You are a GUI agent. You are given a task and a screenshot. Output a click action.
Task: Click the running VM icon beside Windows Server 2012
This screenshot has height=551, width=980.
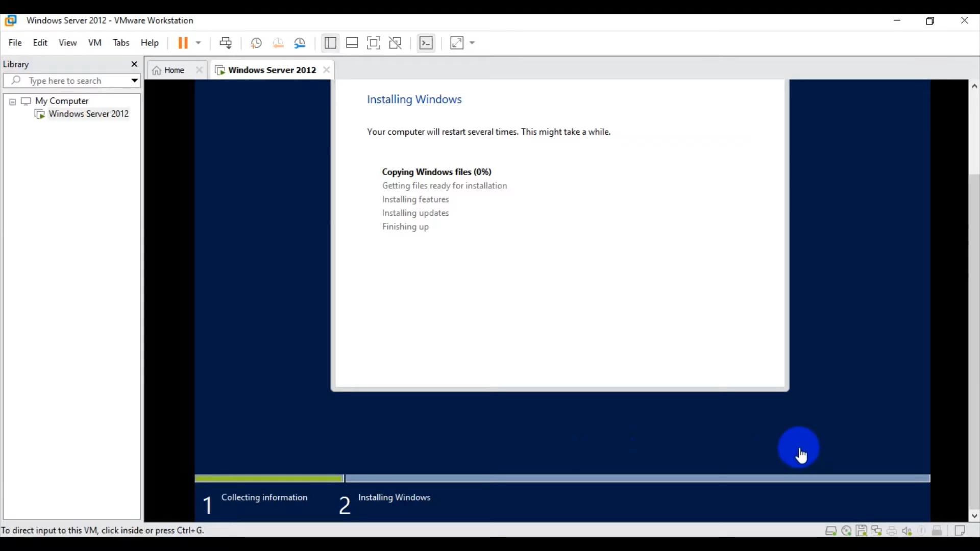(40, 114)
